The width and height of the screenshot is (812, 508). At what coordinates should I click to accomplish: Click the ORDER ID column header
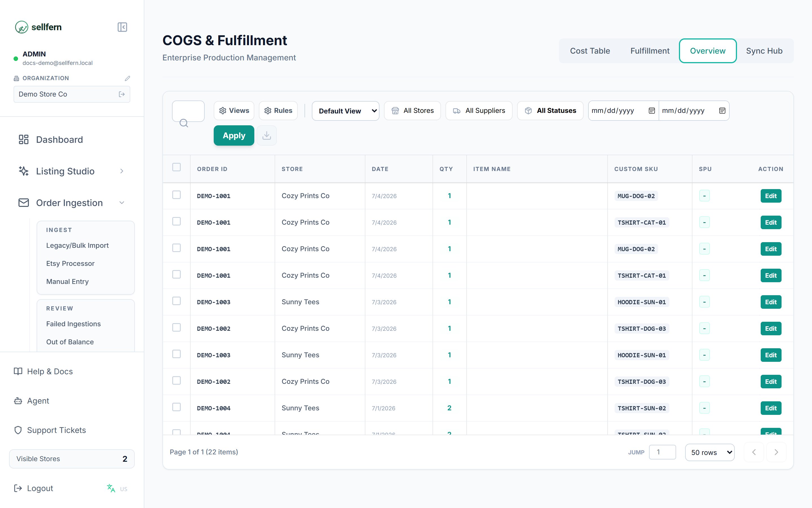212,169
